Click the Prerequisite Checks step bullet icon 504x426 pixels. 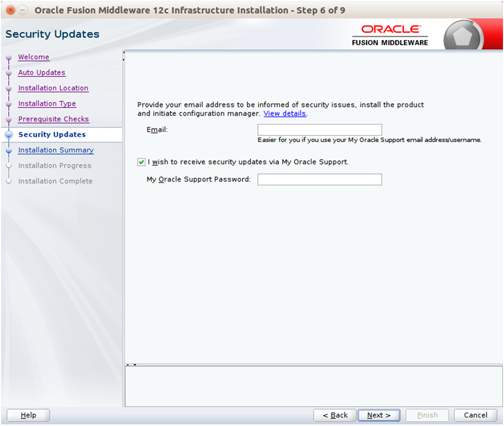[x=9, y=120]
